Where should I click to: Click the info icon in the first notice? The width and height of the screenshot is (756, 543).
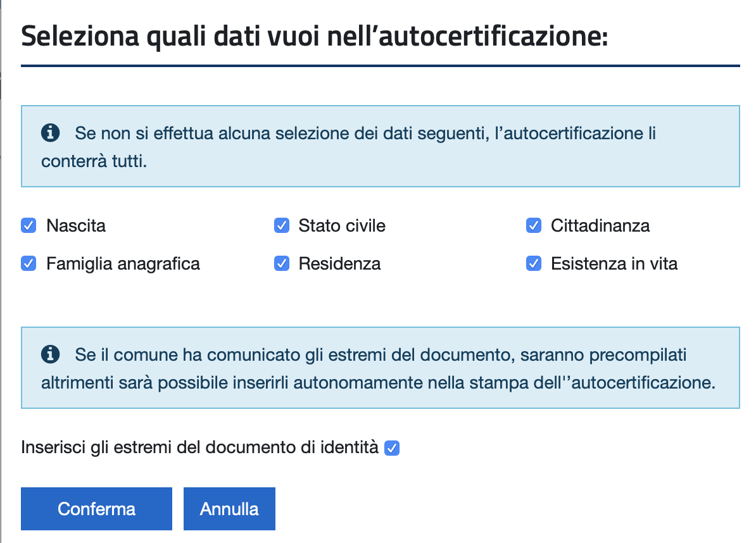(x=50, y=132)
